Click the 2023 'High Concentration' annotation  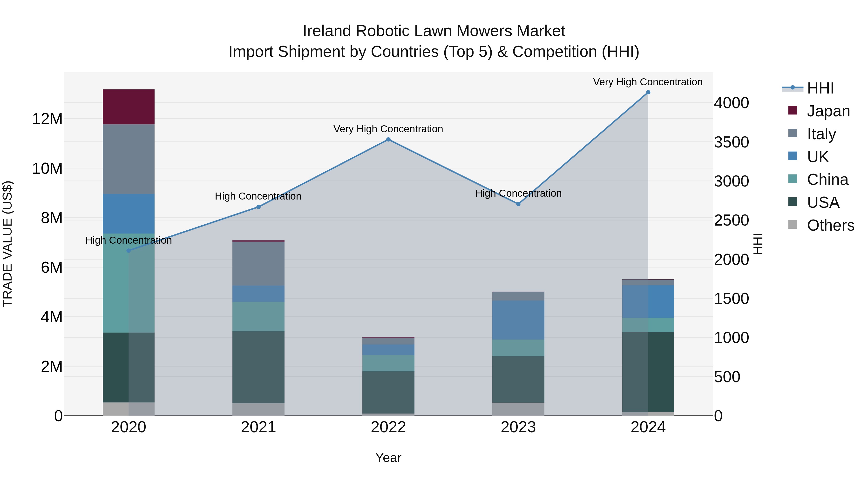518,194
